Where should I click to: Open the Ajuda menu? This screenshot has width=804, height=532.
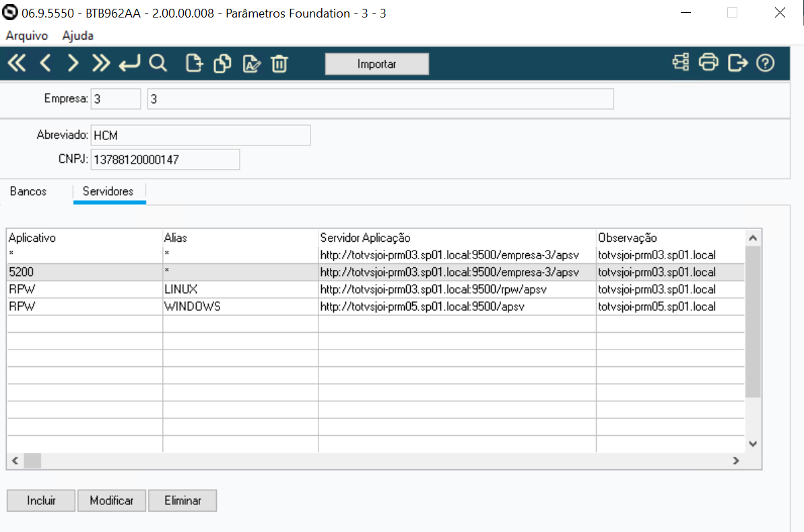tap(77, 36)
